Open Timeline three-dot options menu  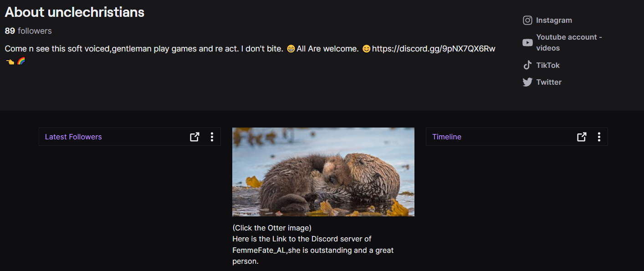599,137
